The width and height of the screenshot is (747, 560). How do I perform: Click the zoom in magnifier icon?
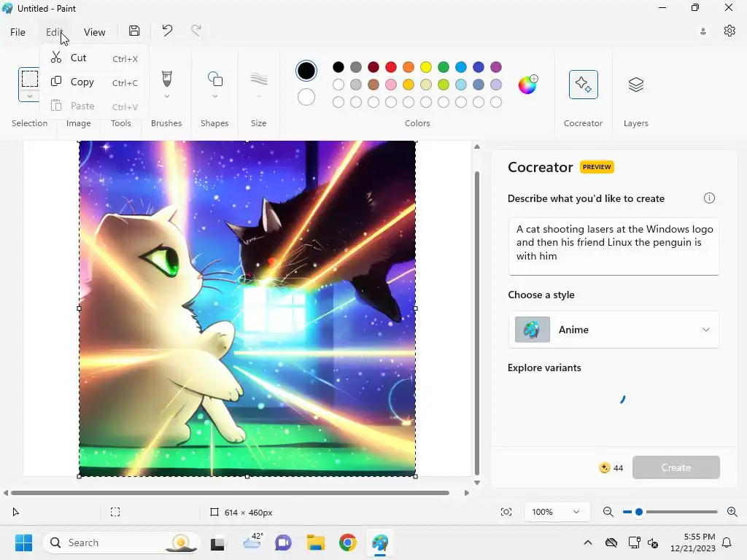pyautogui.click(x=732, y=512)
